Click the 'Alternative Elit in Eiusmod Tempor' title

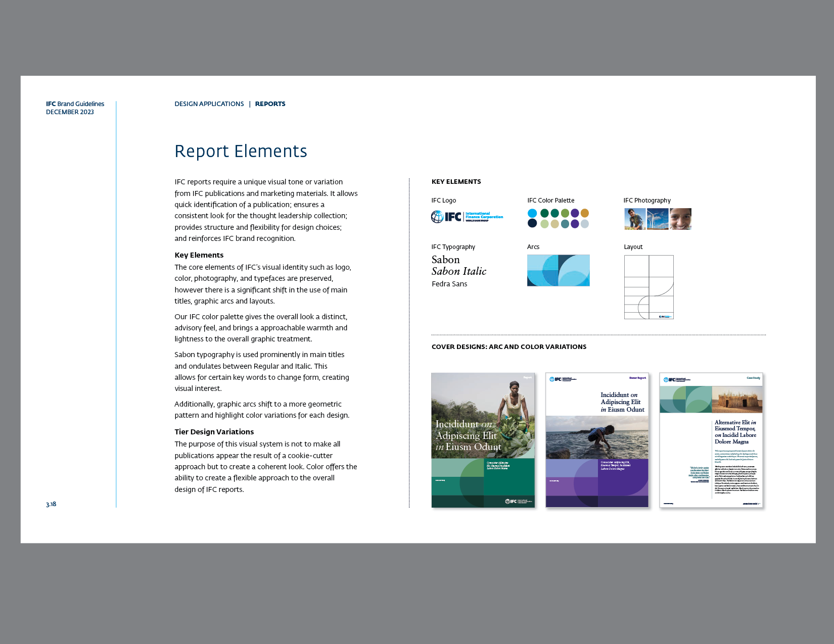(x=735, y=432)
